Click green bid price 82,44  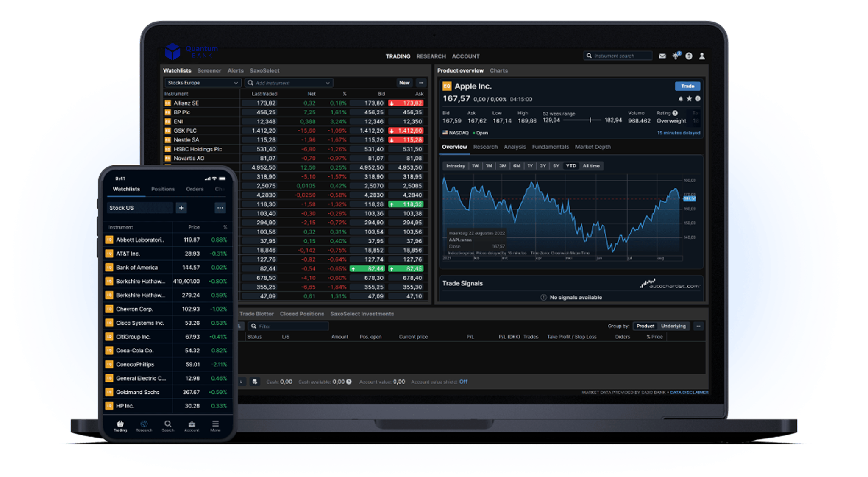pyautogui.click(x=367, y=268)
